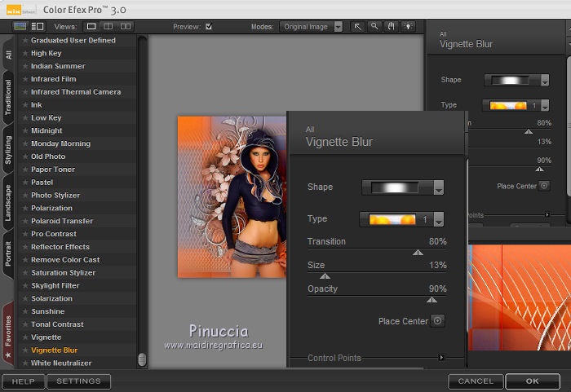Switch to single image view

point(92,27)
